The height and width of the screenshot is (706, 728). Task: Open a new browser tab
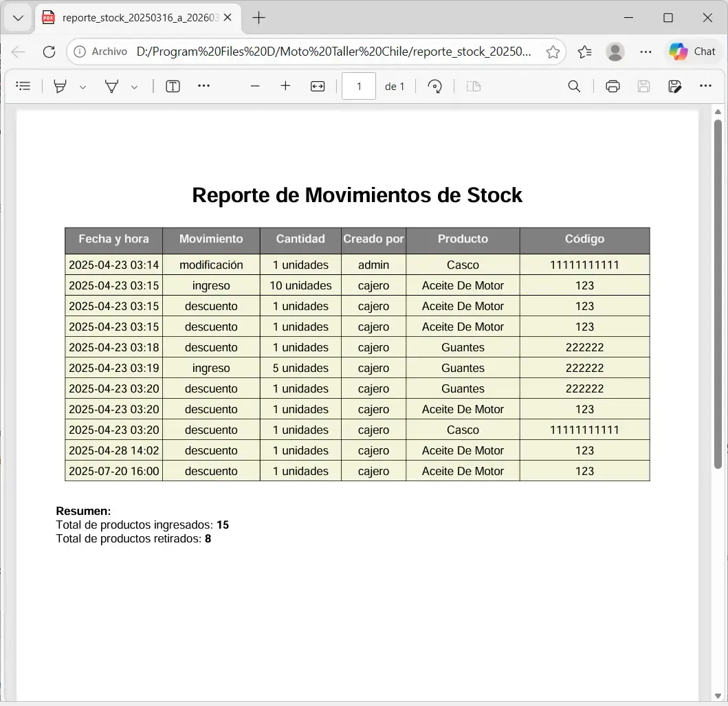(x=258, y=18)
